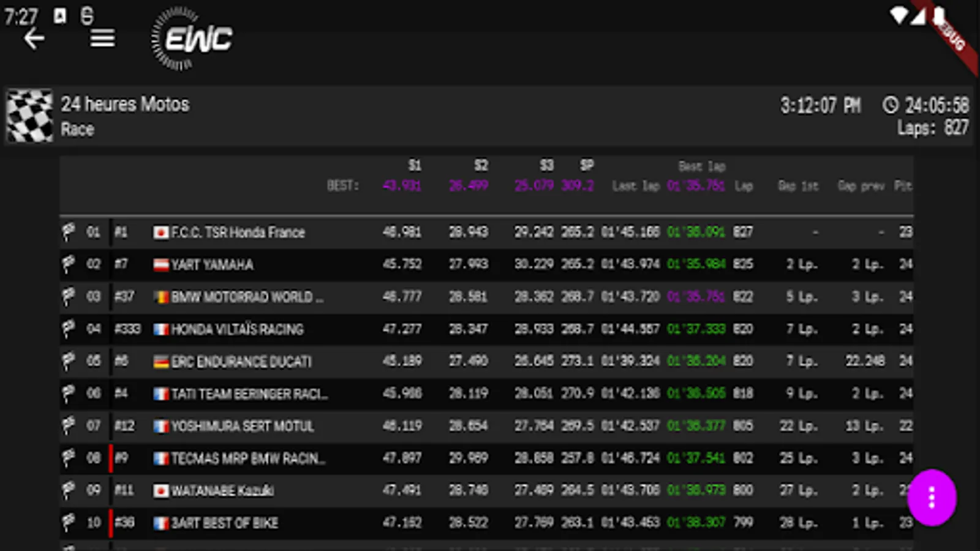Viewport: 980px width, 551px height.
Task: Select TECMAS MRP BMW team name
Action: pos(248,459)
